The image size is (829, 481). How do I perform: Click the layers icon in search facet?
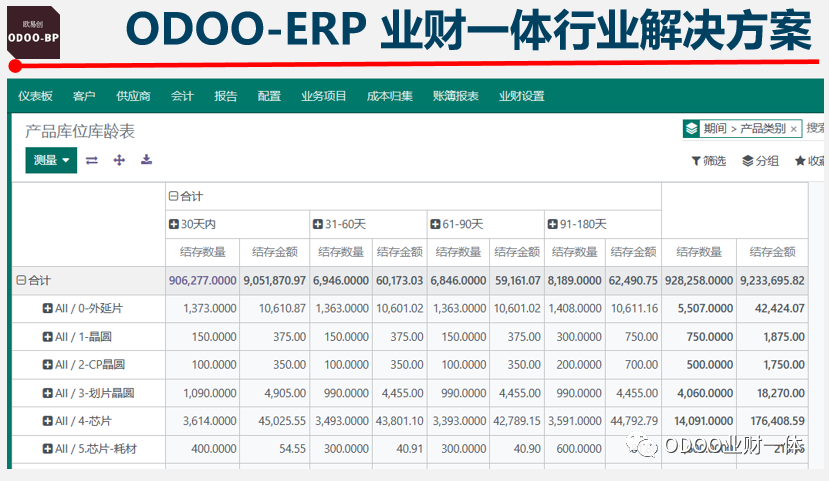click(x=691, y=128)
